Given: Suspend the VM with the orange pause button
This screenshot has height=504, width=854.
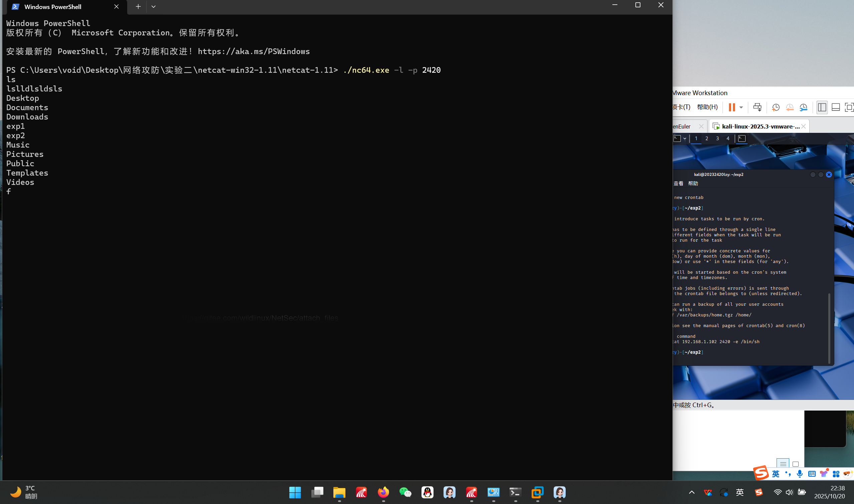Looking at the screenshot, I should pos(732,107).
